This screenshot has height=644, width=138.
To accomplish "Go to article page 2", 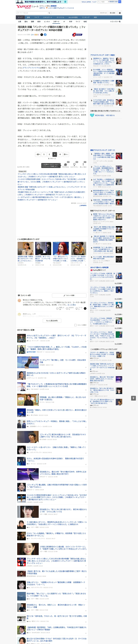I will pos(49,154).
